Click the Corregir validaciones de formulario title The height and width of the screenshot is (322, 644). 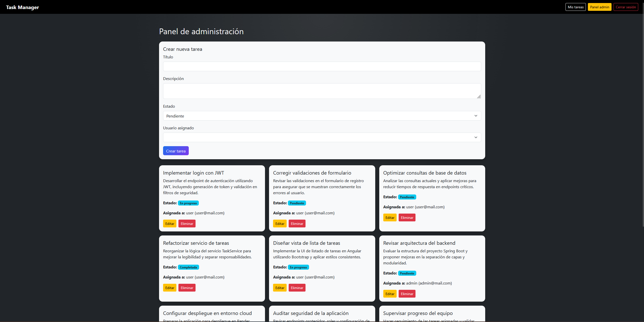[x=312, y=173]
